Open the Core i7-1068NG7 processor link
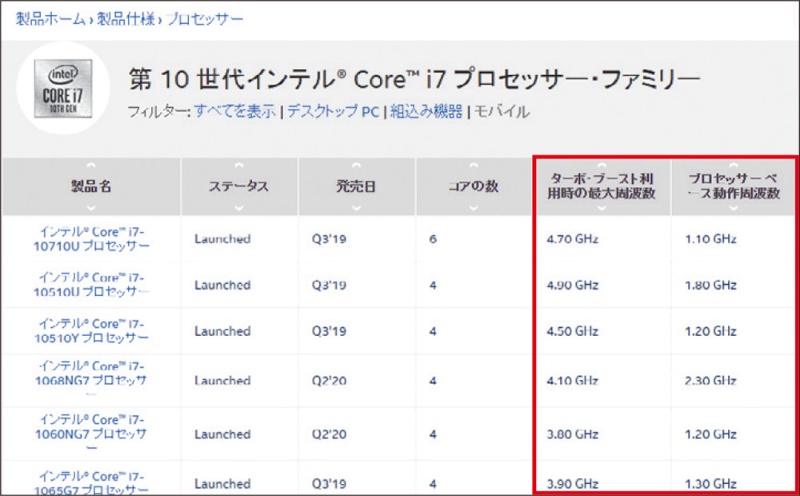This screenshot has height=496, width=800. point(91,380)
